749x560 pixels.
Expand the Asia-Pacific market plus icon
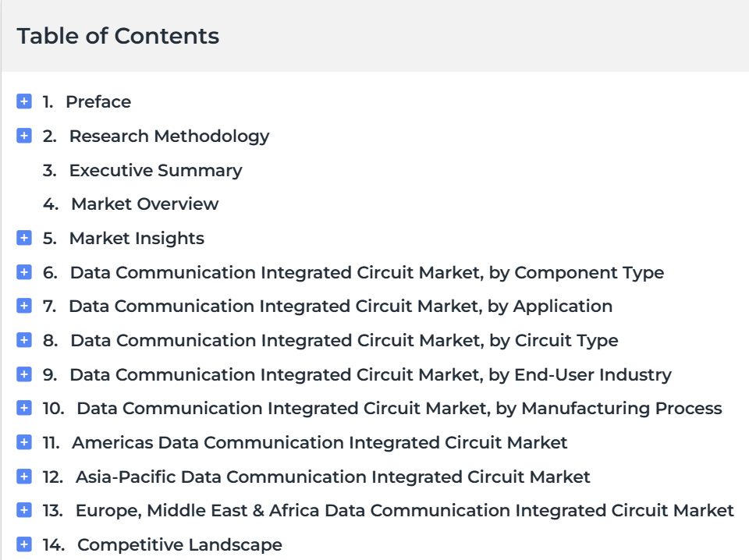24,477
